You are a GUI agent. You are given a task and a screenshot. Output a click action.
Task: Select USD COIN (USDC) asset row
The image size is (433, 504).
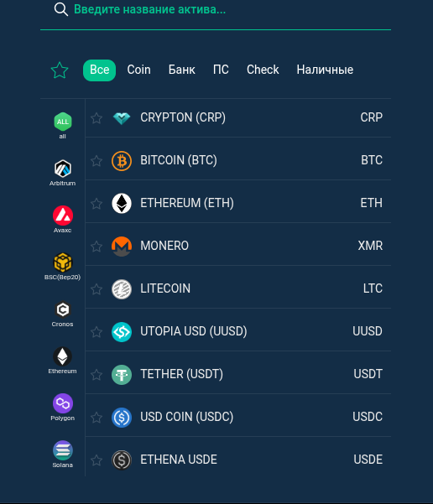[238, 417]
